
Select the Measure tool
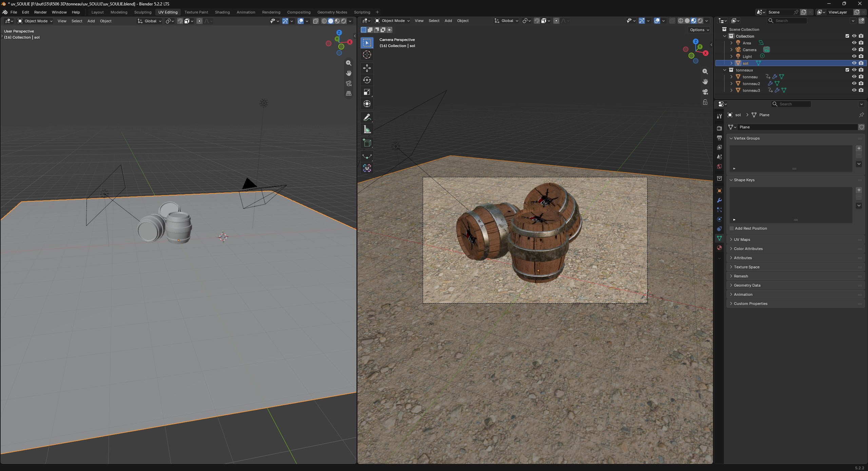367,129
